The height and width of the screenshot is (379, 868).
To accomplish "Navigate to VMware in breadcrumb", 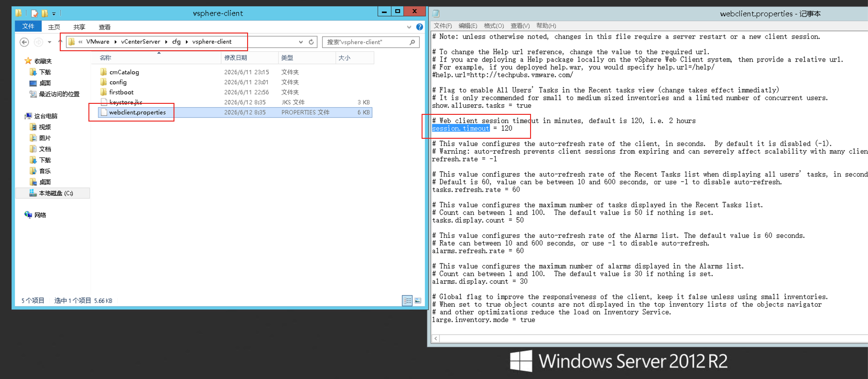I will pyautogui.click(x=98, y=42).
